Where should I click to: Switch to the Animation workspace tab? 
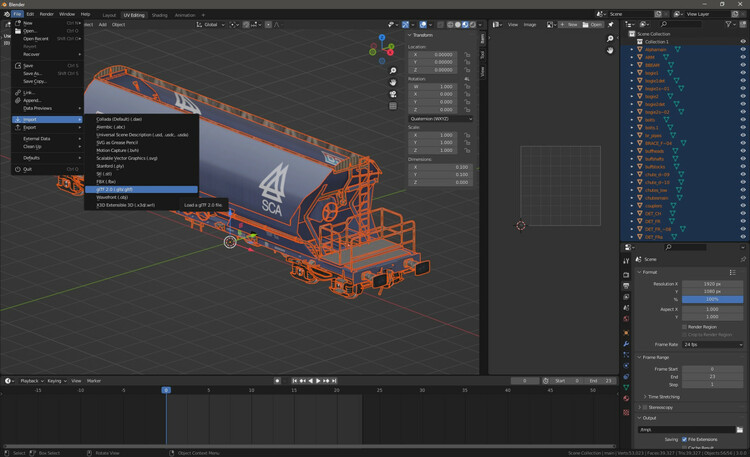pyautogui.click(x=185, y=15)
